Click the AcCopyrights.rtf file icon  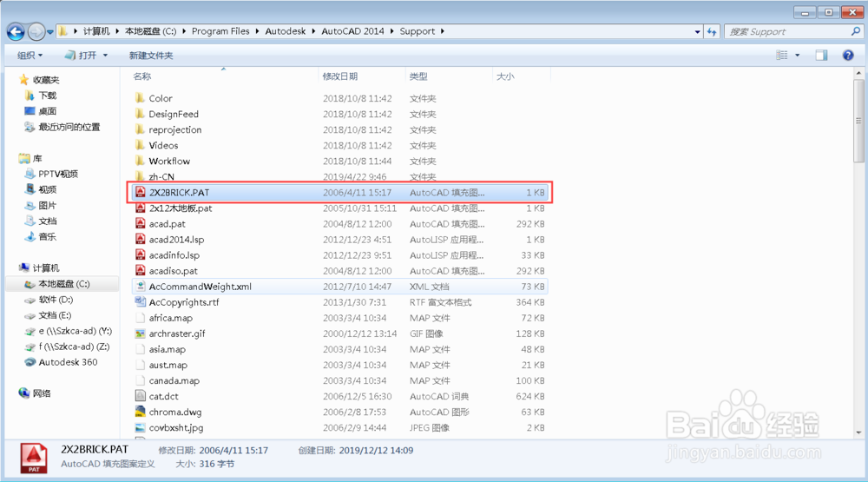(x=140, y=302)
